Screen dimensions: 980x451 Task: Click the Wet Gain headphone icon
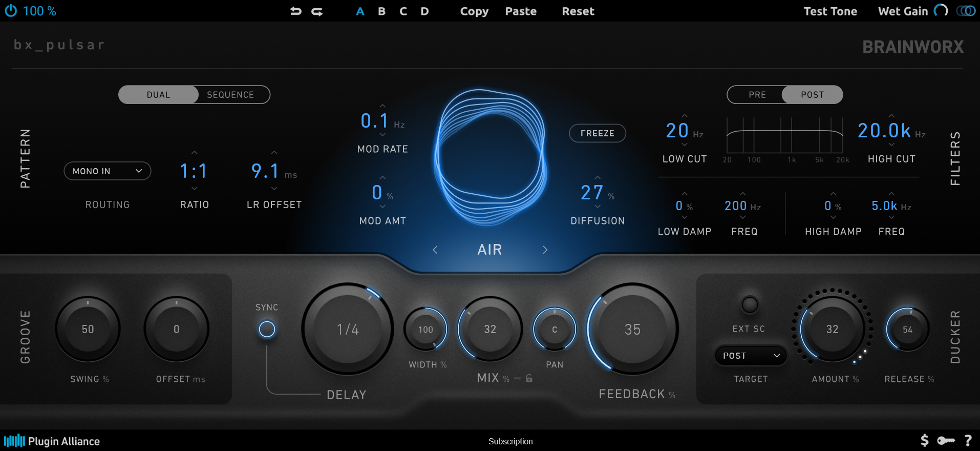pos(941,11)
